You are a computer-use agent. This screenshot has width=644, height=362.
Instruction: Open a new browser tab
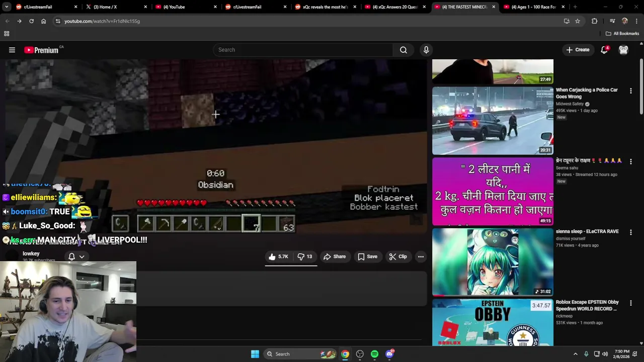(575, 7)
